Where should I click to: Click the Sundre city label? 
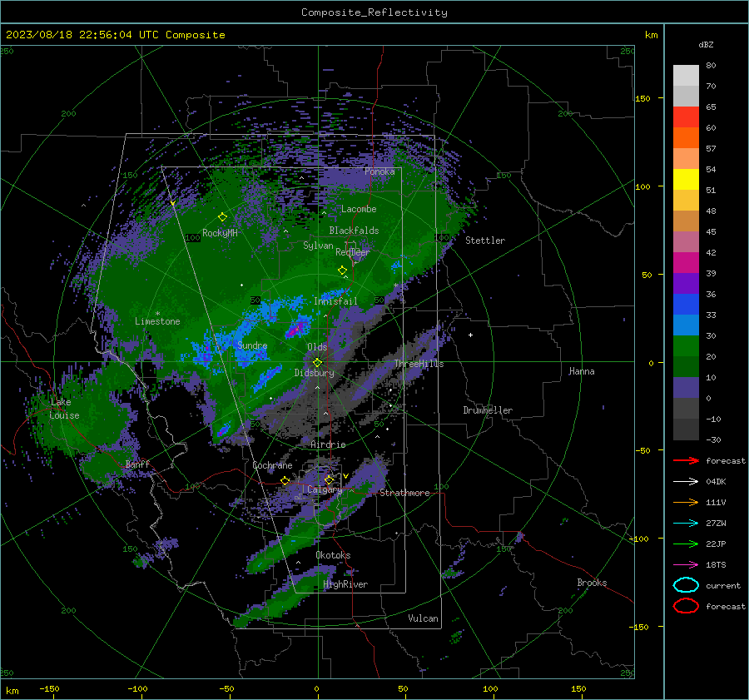pos(252,345)
